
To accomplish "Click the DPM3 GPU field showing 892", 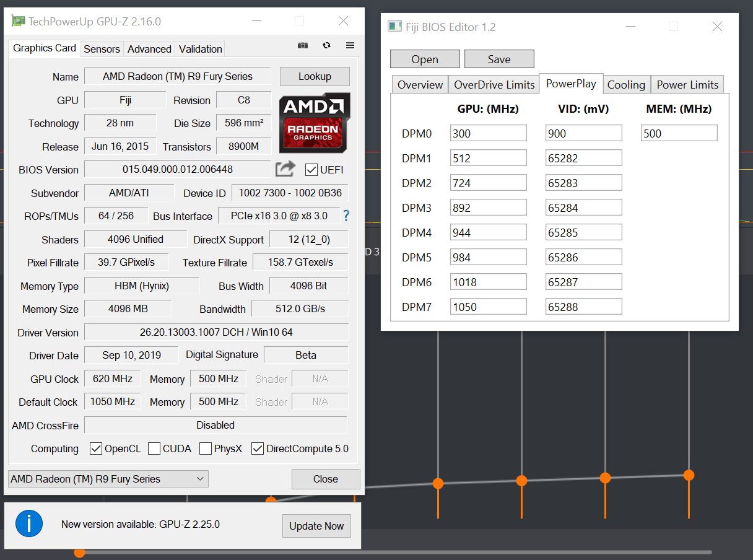I will click(489, 208).
